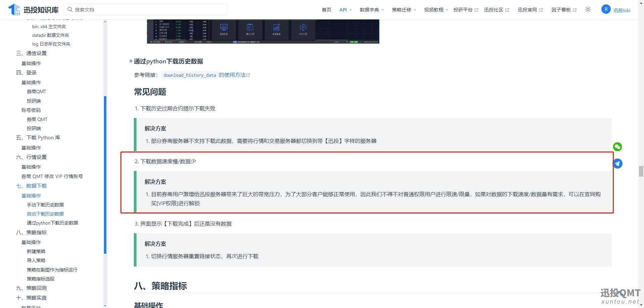Open the 迅投社区 external link
Viewport: 644px width, 308px height.
click(x=496, y=10)
